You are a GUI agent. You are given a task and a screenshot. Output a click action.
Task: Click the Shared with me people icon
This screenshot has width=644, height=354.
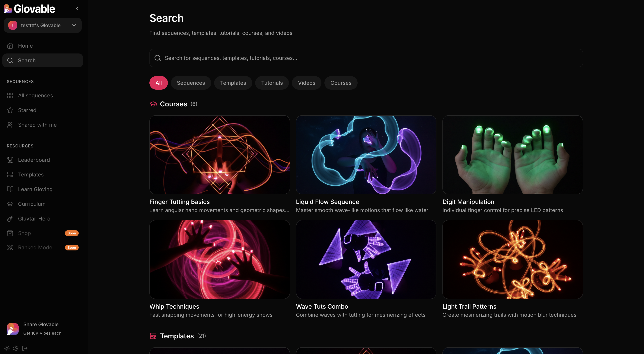pyautogui.click(x=10, y=125)
